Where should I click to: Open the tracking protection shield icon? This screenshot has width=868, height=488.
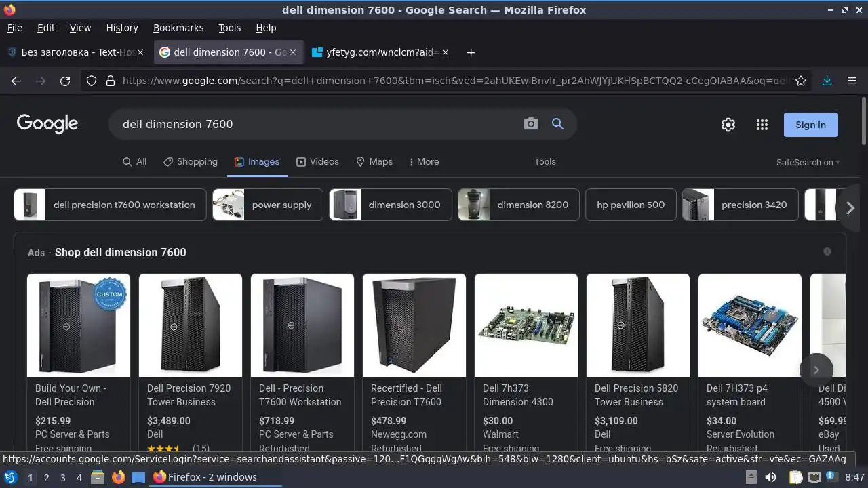coord(92,81)
